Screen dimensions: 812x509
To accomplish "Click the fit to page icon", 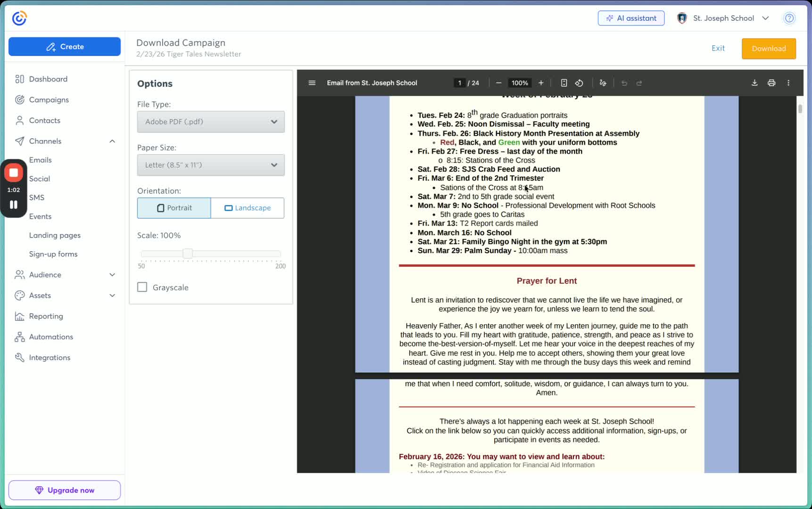I will point(564,83).
